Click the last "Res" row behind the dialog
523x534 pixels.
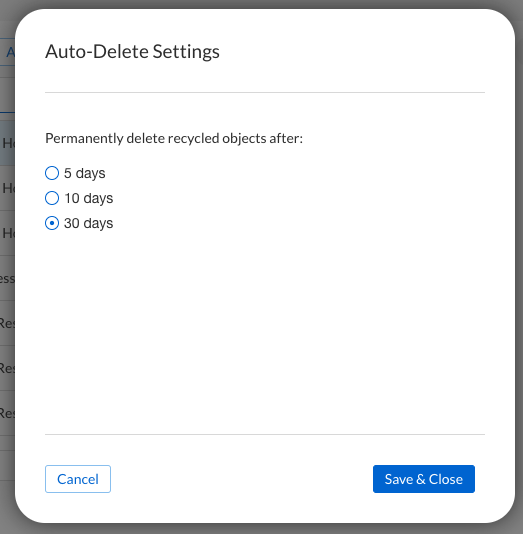pyautogui.click(x=7, y=413)
